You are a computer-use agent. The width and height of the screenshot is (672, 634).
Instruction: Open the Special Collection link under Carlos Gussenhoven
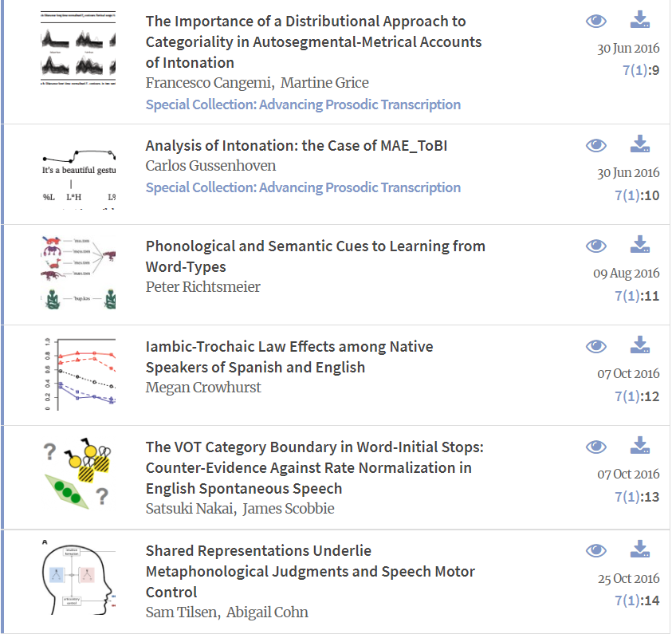tap(303, 187)
